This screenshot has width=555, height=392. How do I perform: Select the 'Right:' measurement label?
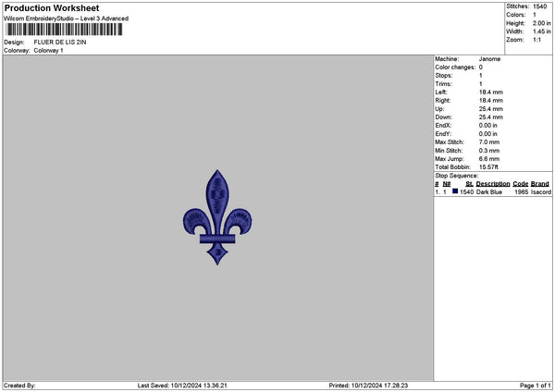coord(443,101)
